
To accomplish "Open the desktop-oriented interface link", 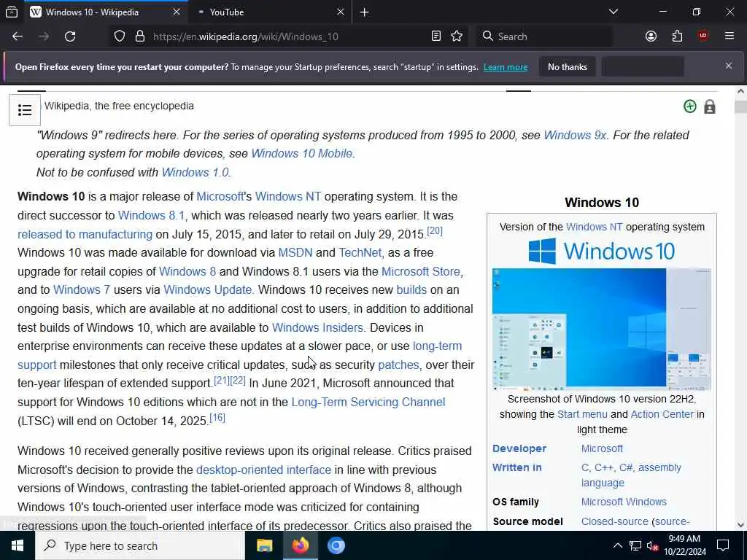I will 263,470.
